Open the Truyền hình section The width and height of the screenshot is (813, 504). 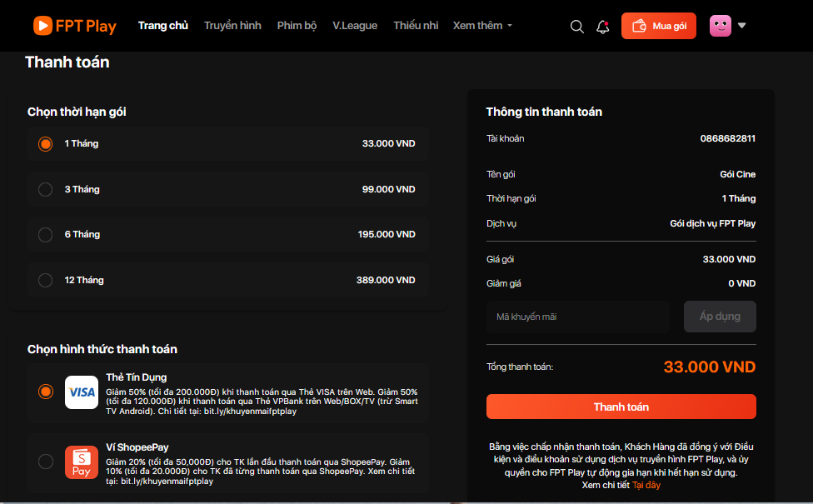click(x=232, y=25)
